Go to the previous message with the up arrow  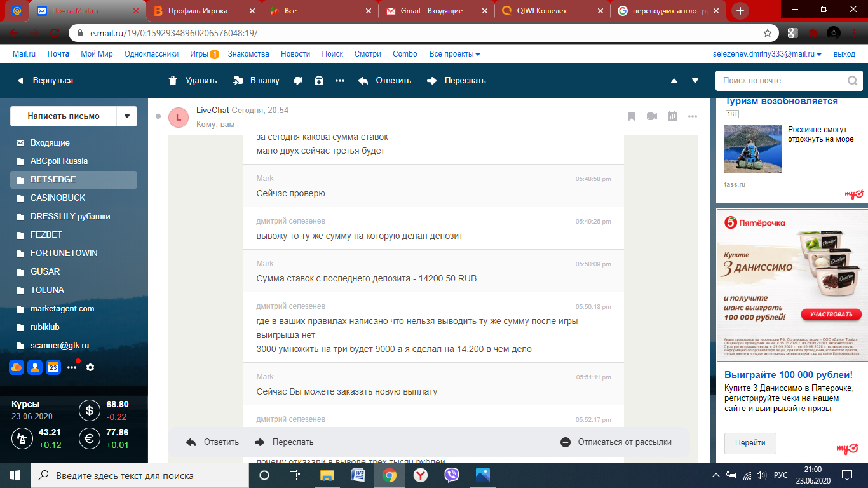(674, 81)
